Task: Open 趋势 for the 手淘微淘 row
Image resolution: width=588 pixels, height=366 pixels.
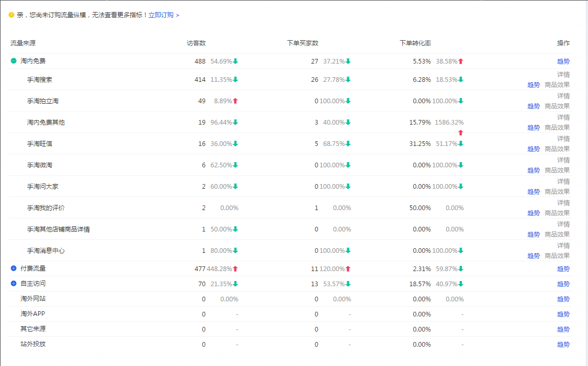Action: 533,170
